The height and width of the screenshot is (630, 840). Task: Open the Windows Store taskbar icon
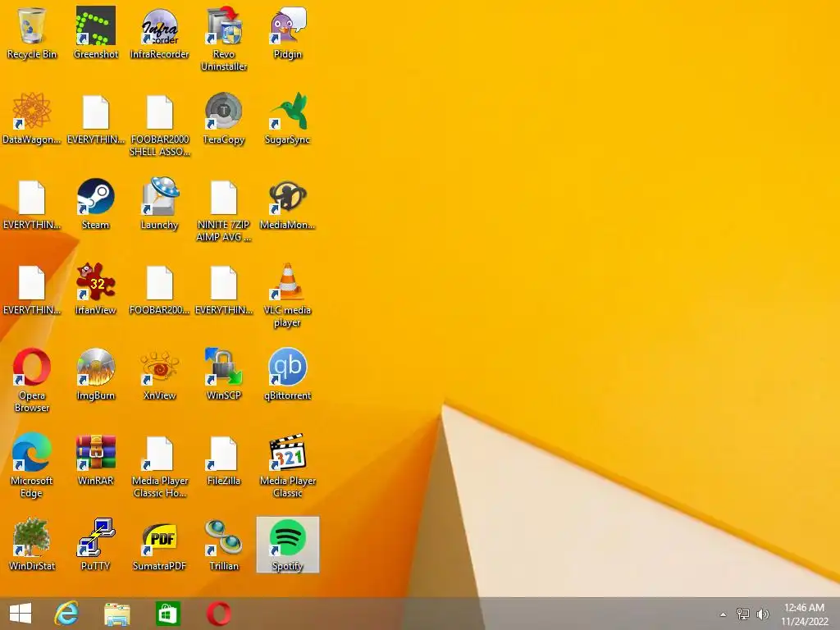coord(167,614)
